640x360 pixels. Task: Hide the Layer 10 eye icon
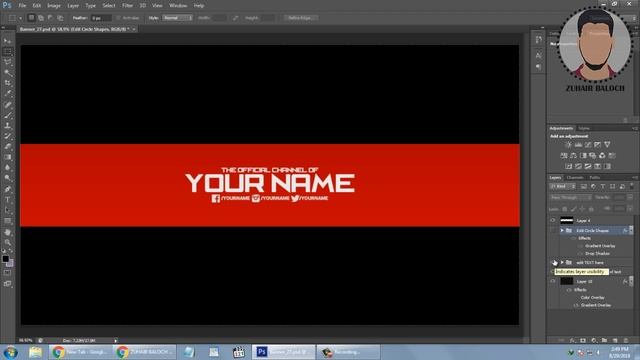pos(553,281)
